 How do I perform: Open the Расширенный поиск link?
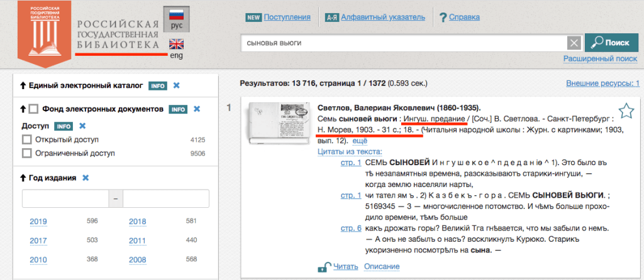[600, 59]
